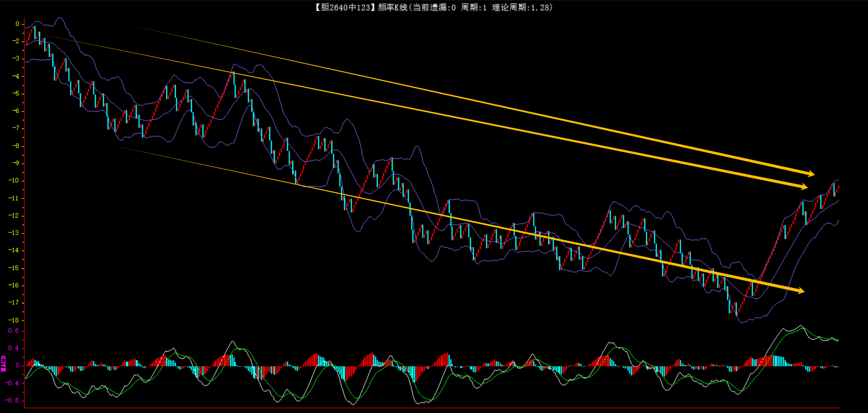Click the 理论周期:1.28 value in the title

tap(521, 7)
